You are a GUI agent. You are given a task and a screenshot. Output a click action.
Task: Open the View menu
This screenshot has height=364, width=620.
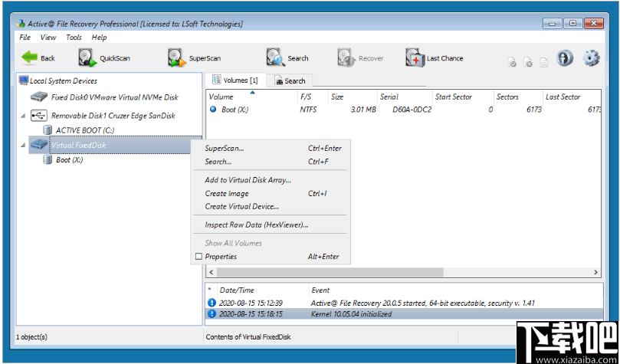48,37
